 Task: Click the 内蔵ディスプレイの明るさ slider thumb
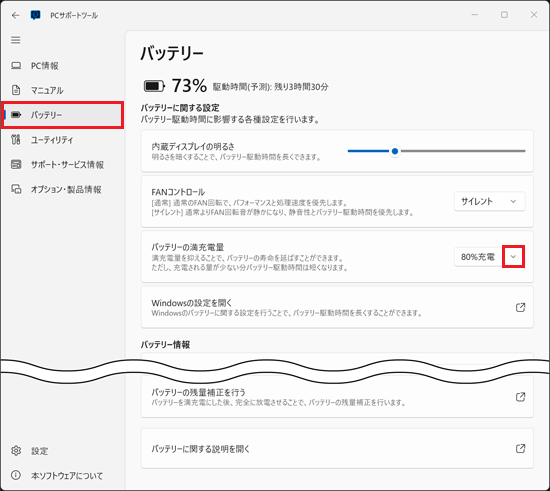pos(395,151)
